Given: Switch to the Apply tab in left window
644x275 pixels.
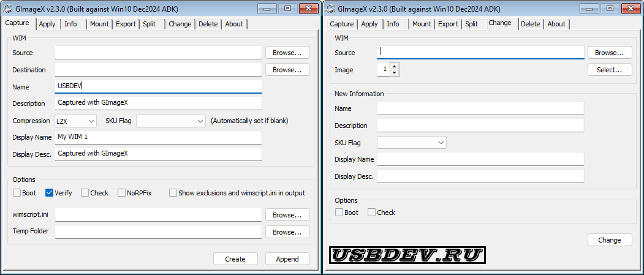Looking at the screenshot, I should click(47, 24).
